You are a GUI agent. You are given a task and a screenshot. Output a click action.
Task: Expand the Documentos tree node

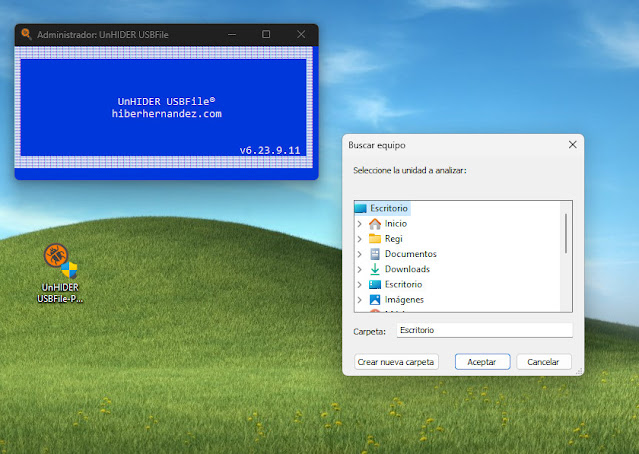pos(359,254)
